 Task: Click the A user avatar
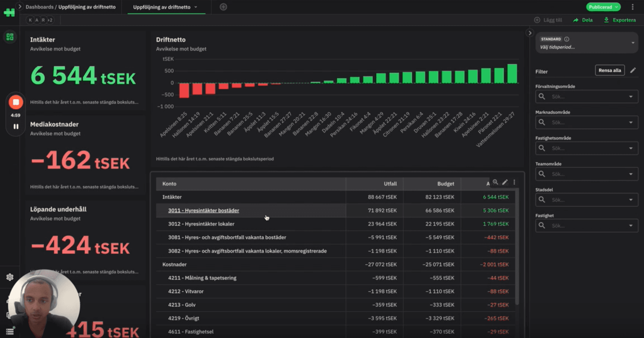click(x=37, y=20)
